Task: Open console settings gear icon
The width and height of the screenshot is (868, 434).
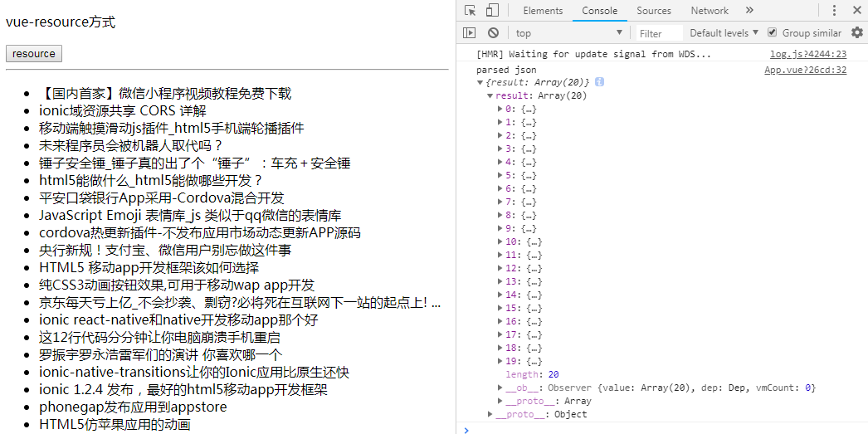Action: point(857,32)
